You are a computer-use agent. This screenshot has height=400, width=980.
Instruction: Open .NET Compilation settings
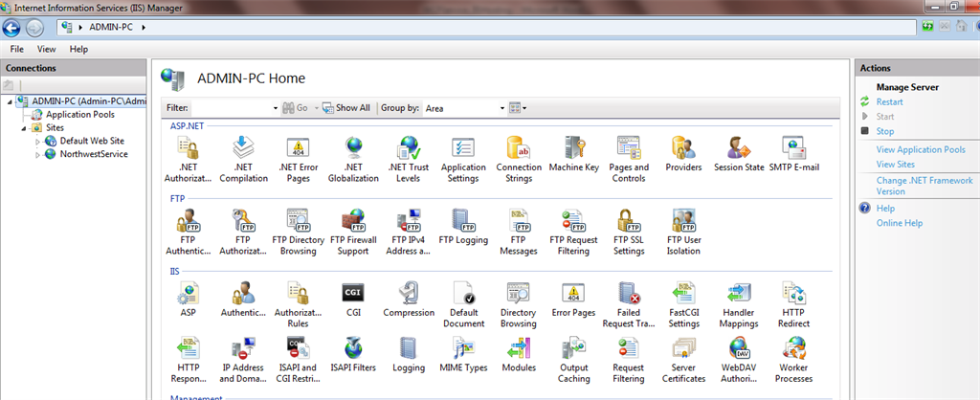[x=243, y=160]
